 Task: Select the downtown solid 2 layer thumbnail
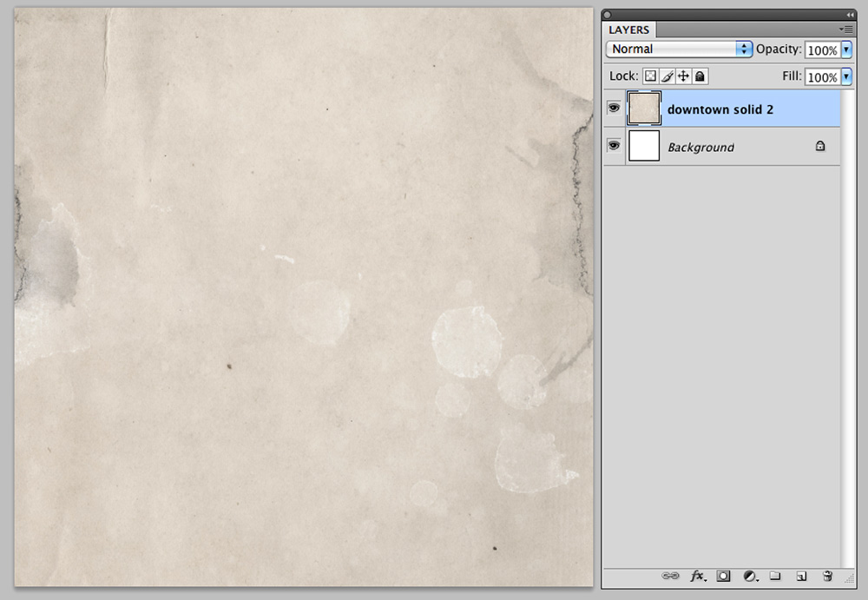point(644,108)
